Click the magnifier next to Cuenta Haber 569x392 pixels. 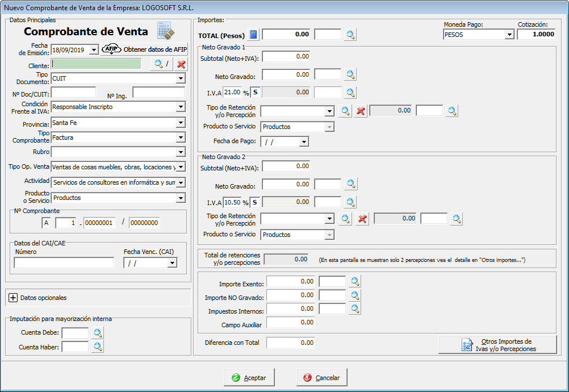pos(98,347)
